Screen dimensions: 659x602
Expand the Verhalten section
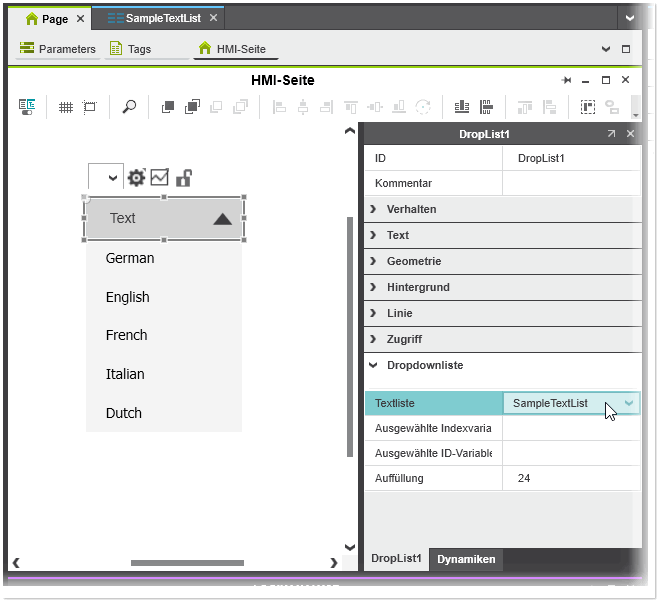pos(411,209)
